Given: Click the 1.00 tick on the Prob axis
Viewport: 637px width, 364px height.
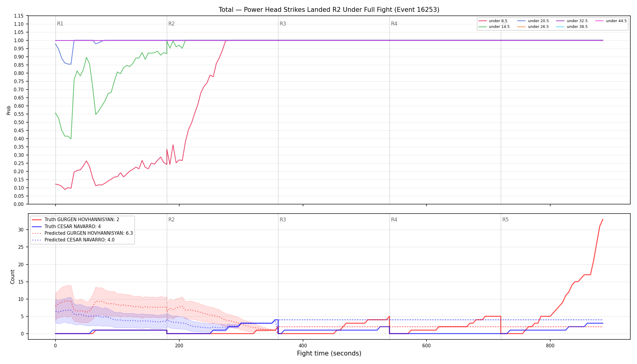Looking at the screenshot, I should 19,40.
